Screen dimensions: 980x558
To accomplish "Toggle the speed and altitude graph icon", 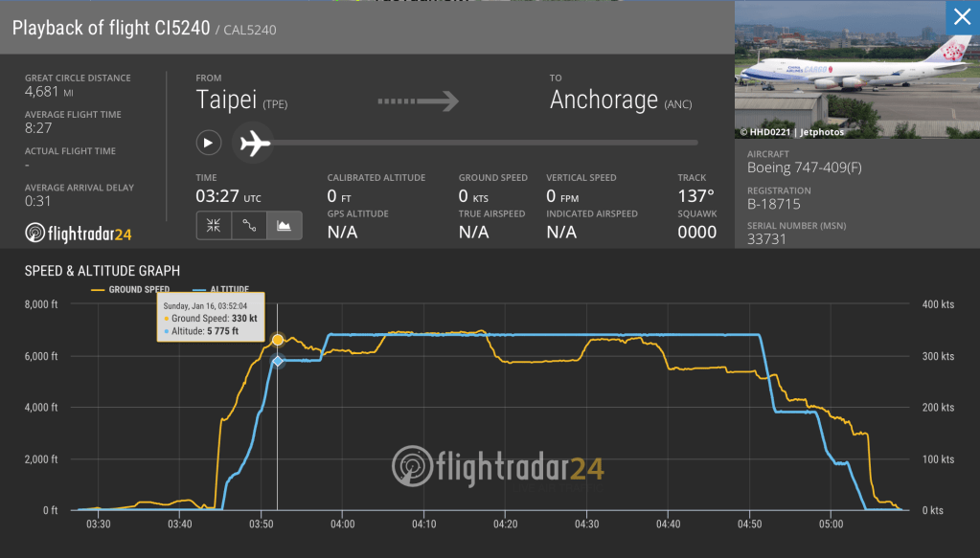I will click(285, 226).
